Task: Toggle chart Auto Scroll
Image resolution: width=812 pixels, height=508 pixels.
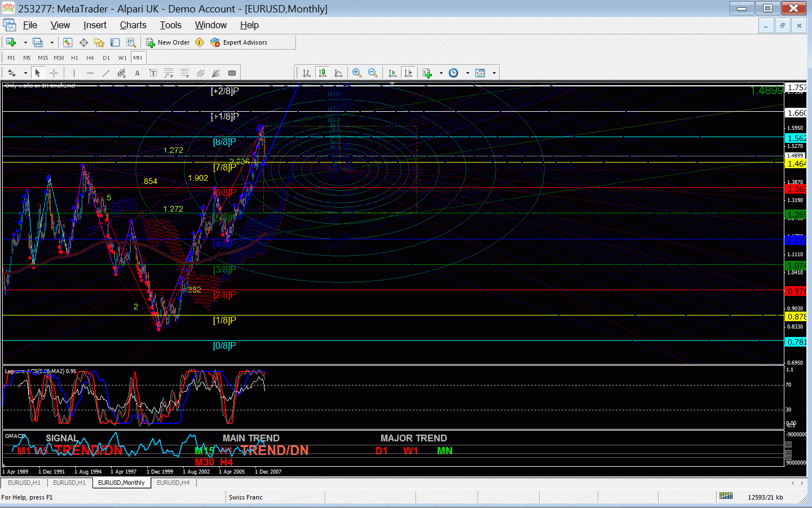Action: (393, 73)
